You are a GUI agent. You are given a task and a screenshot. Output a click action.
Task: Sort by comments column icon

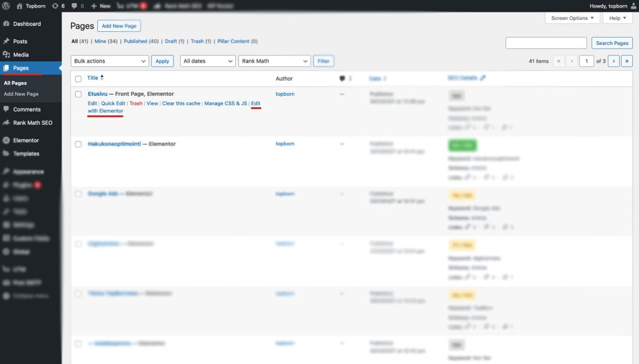pyautogui.click(x=342, y=79)
